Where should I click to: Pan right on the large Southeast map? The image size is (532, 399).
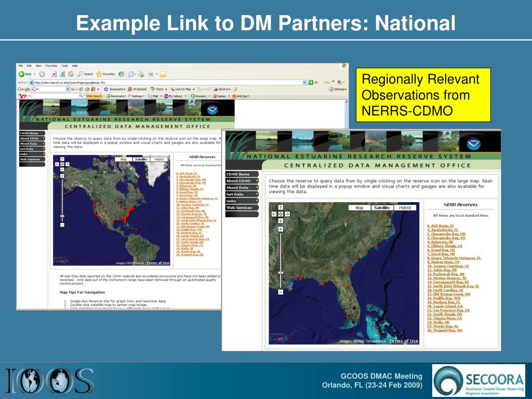[287, 214]
